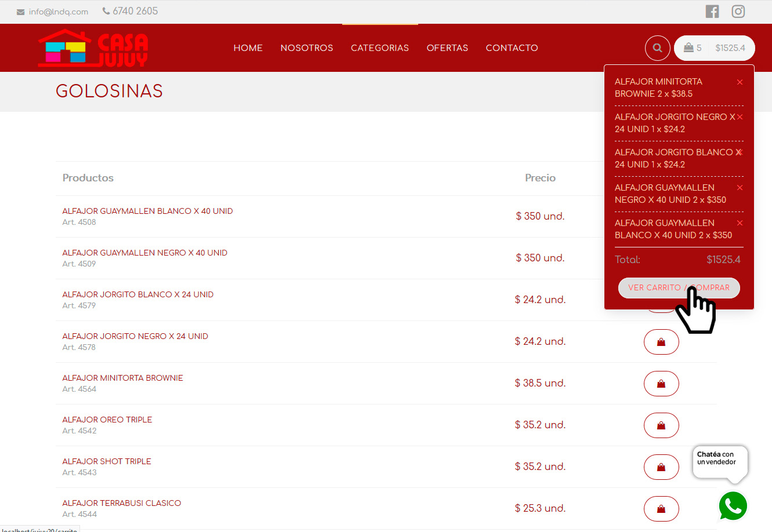
Task: Open ALFAJOR TERRABUSI CLASICO product link
Action: pyautogui.click(x=122, y=503)
